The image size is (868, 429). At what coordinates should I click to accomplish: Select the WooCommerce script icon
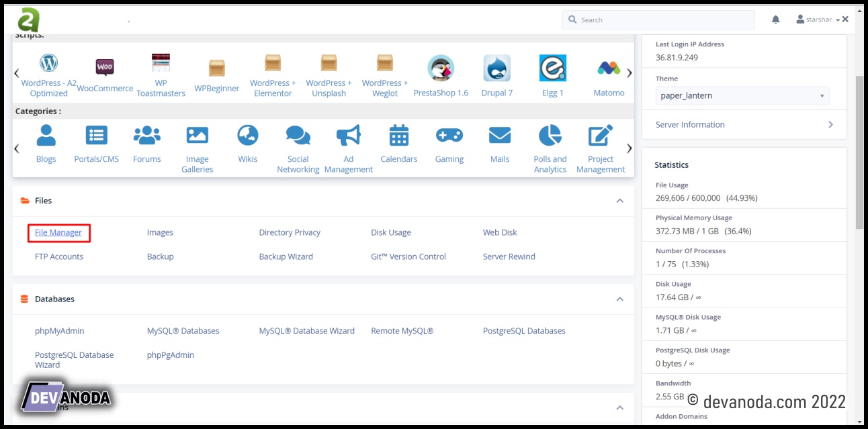coord(104,67)
